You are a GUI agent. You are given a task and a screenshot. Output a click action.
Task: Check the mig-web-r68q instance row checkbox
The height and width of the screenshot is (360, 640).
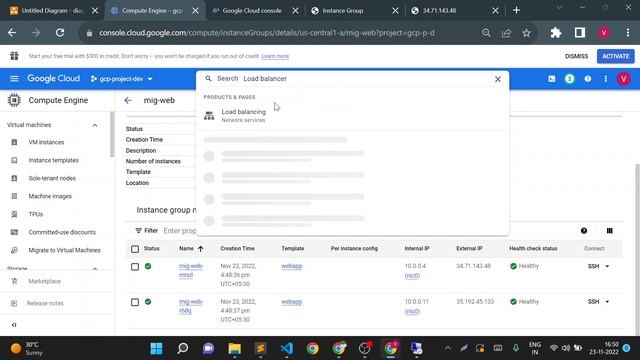pos(135,302)
